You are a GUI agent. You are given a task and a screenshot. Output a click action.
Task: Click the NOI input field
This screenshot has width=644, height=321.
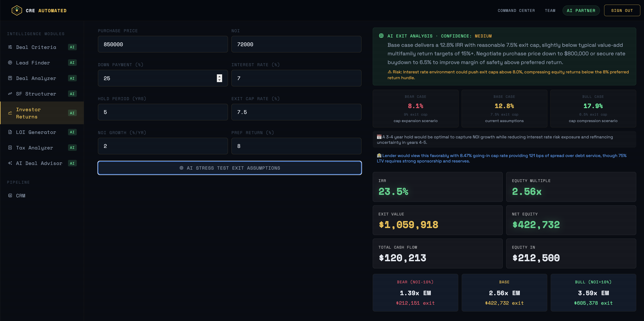[x=296, y=44]
